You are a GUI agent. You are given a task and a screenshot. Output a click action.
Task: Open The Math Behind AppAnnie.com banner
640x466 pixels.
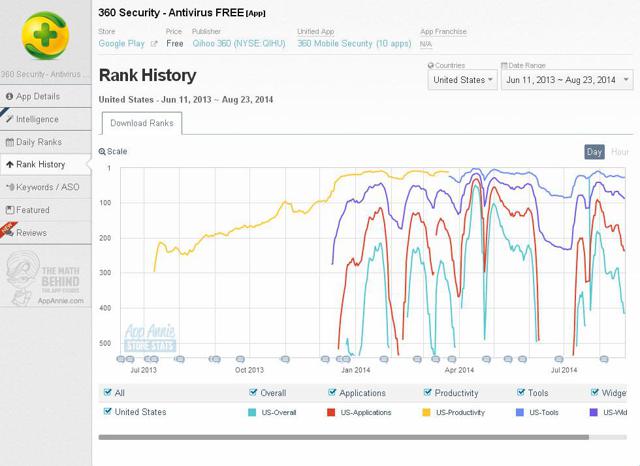coord(45,279)
